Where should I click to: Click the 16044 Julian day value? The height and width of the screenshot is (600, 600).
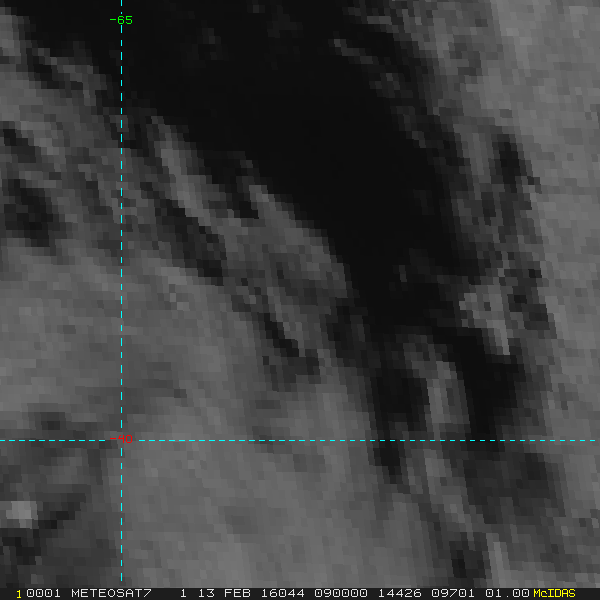[x=282, y=593]
